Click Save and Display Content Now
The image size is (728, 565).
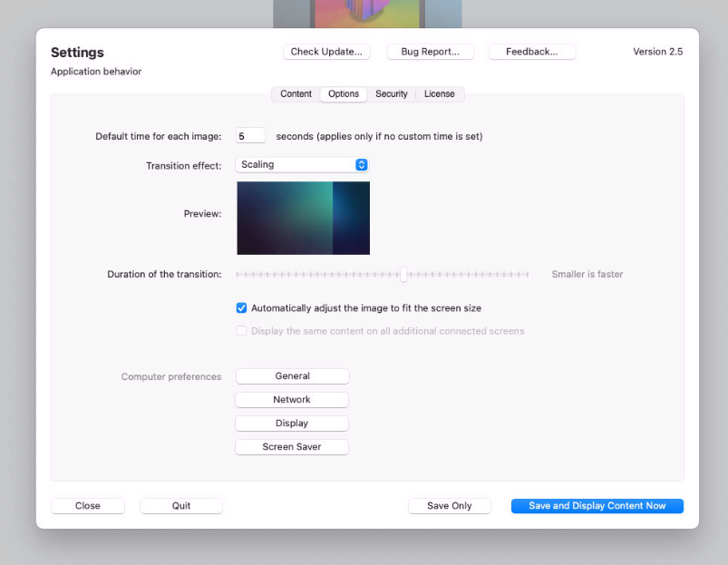coord(597,505)
